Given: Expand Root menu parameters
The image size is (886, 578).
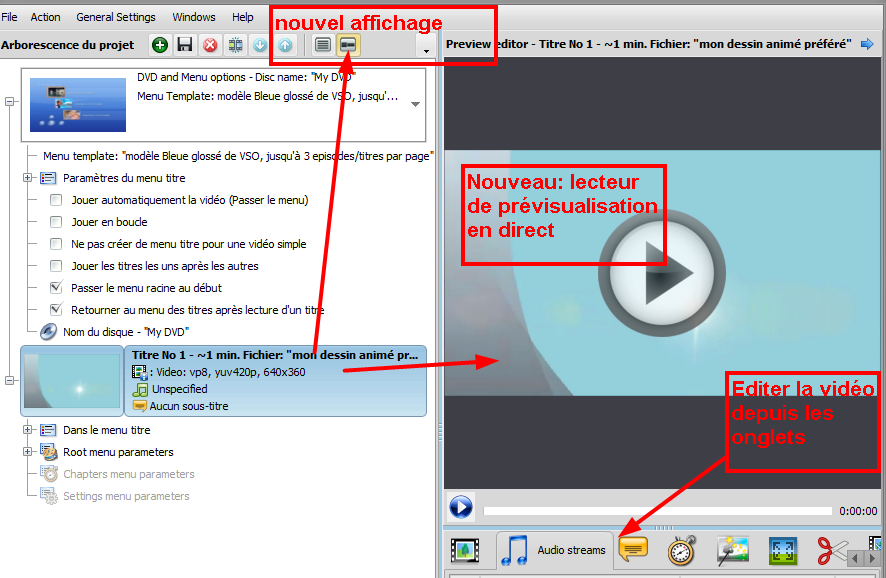Looking at the screenshot, I should [x=27, y=452].
